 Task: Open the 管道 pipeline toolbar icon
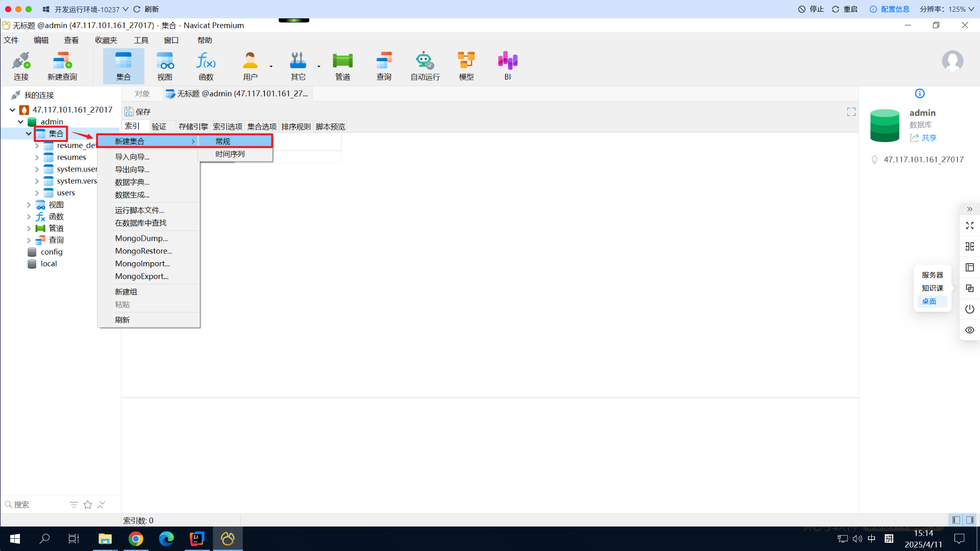point(342,66)
